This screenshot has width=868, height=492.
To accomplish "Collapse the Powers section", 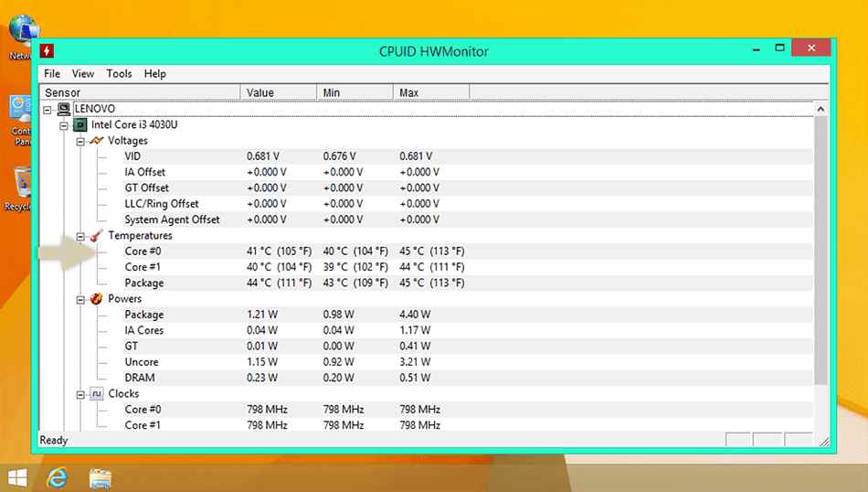I will point(80,300).
